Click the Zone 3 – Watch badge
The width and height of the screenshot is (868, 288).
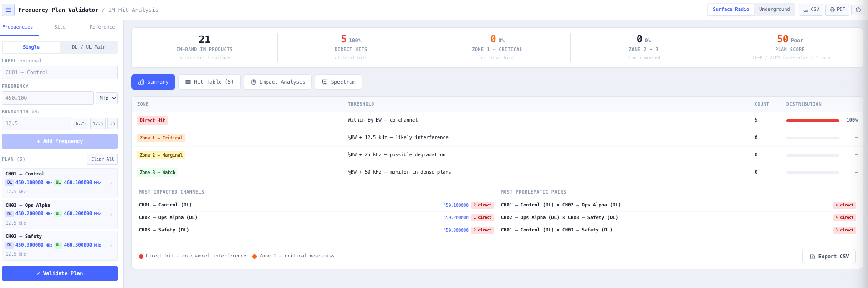(x=157, y=172)
